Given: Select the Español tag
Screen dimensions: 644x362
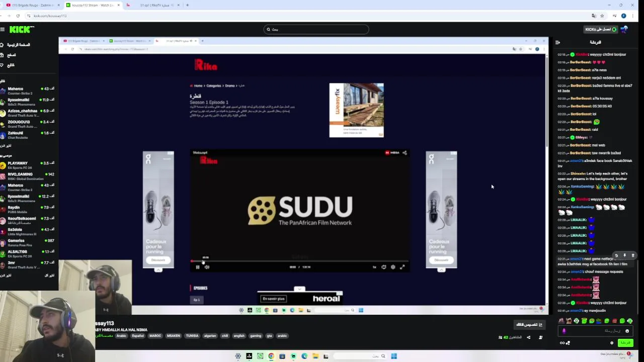Looking at the screenshot, I should point(138,336).
